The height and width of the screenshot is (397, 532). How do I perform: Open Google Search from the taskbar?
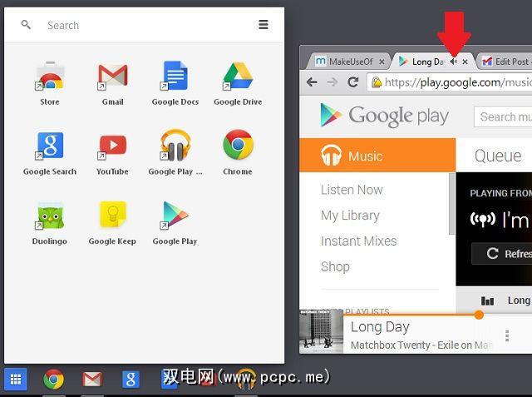point(131,379)
